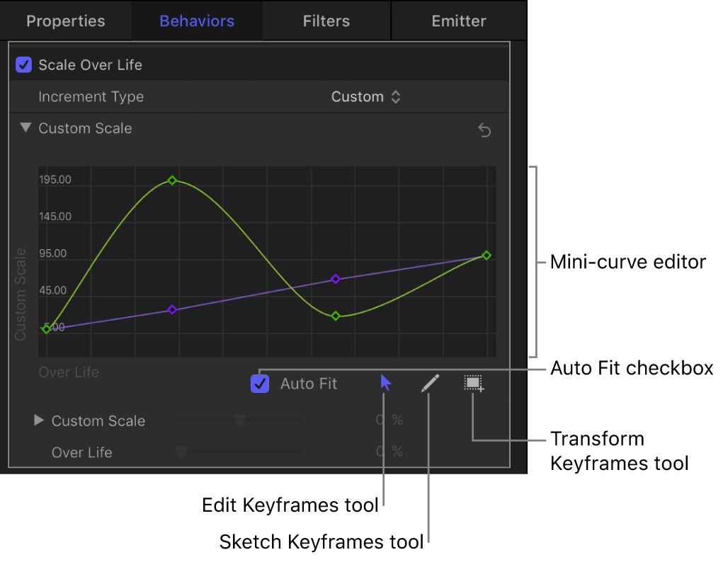Screen dimensions: 728x562
Task: Select the Edit Keyframes tool
Action: coord(385,383)
